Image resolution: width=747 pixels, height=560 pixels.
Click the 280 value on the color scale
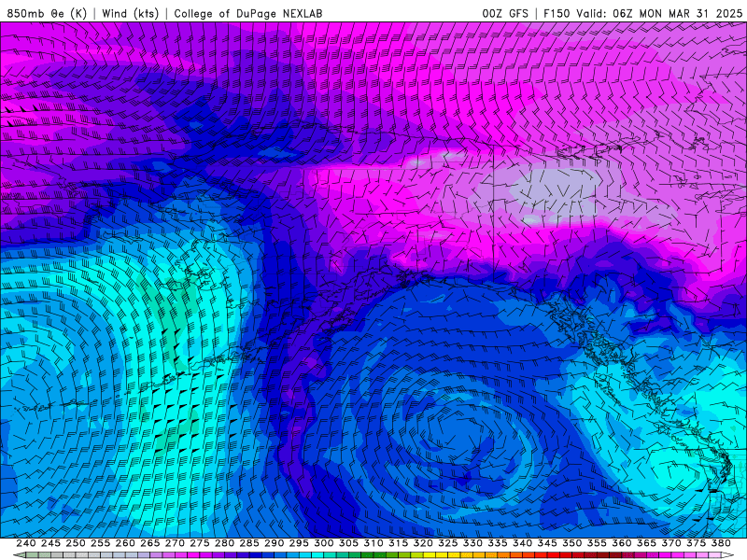coord(224,543)
